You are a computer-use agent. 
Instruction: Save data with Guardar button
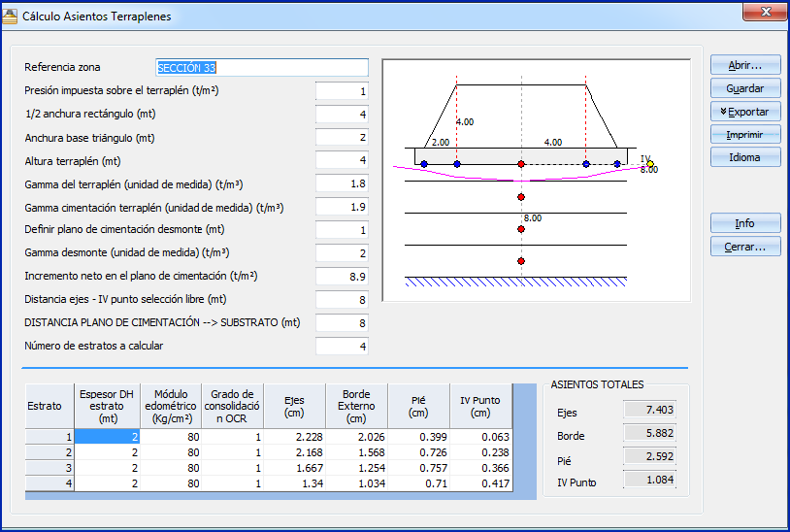pos(745,88)
